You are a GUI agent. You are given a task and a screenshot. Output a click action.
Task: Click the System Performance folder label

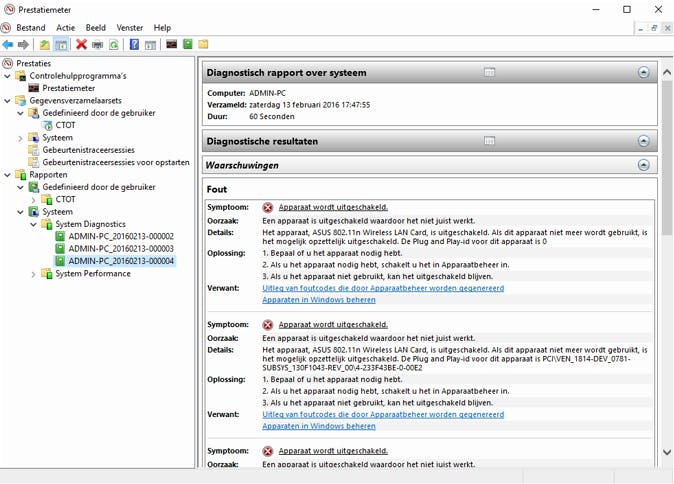coord(93,273)
